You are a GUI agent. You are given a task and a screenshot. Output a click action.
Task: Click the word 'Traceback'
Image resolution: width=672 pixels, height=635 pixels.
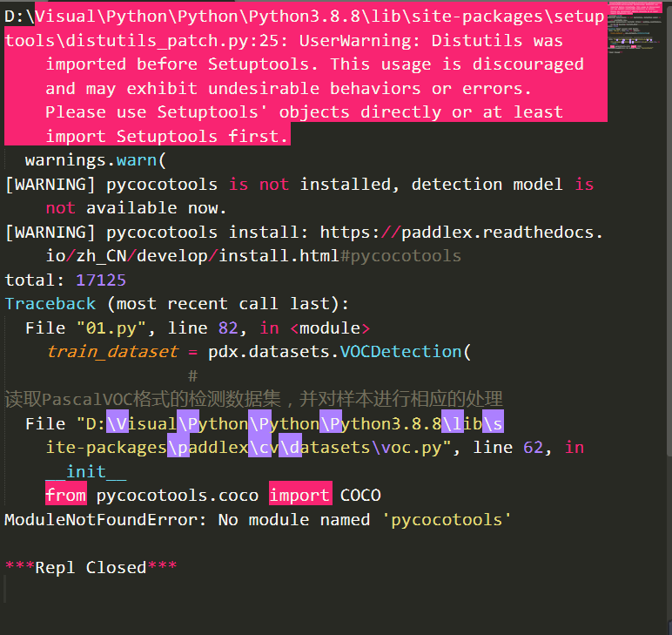point(50,304)
